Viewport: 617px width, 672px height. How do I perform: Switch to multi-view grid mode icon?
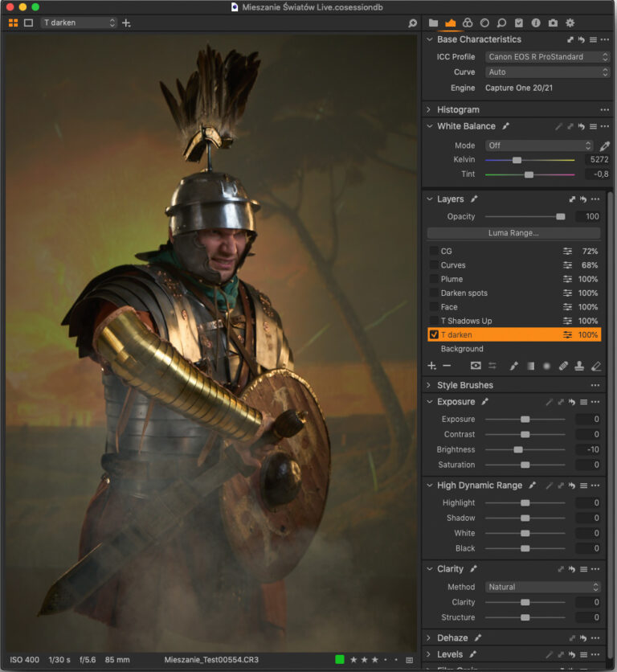14,23
